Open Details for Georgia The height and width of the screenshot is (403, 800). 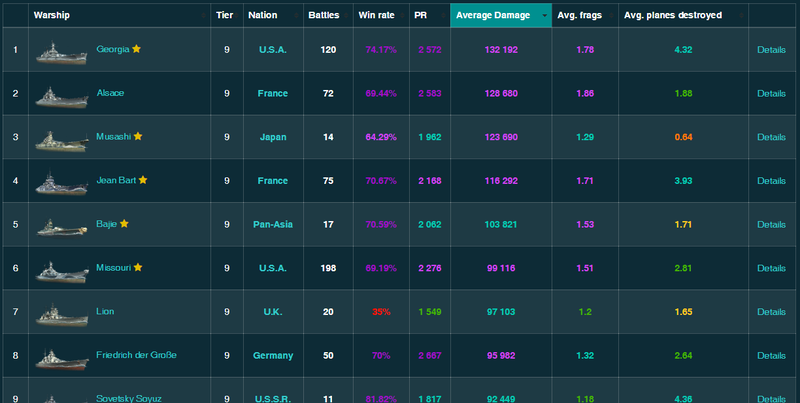click(x=771, y=50)
